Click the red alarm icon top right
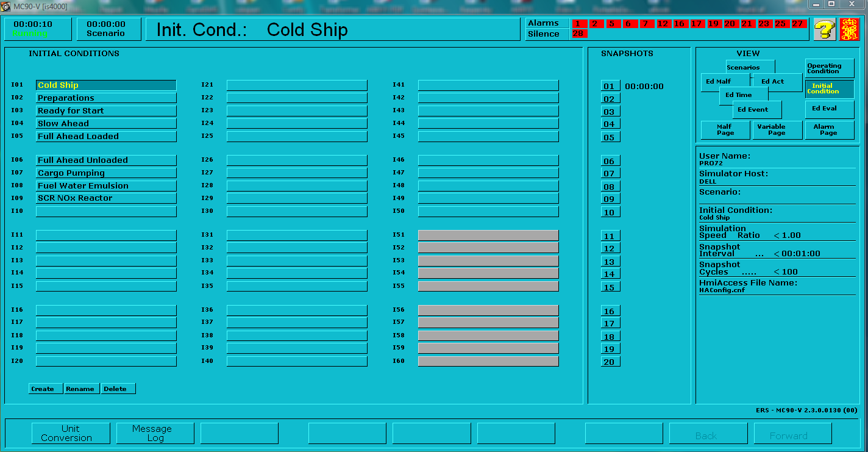This screenshot has height=452, width=868. click(847, 29)
